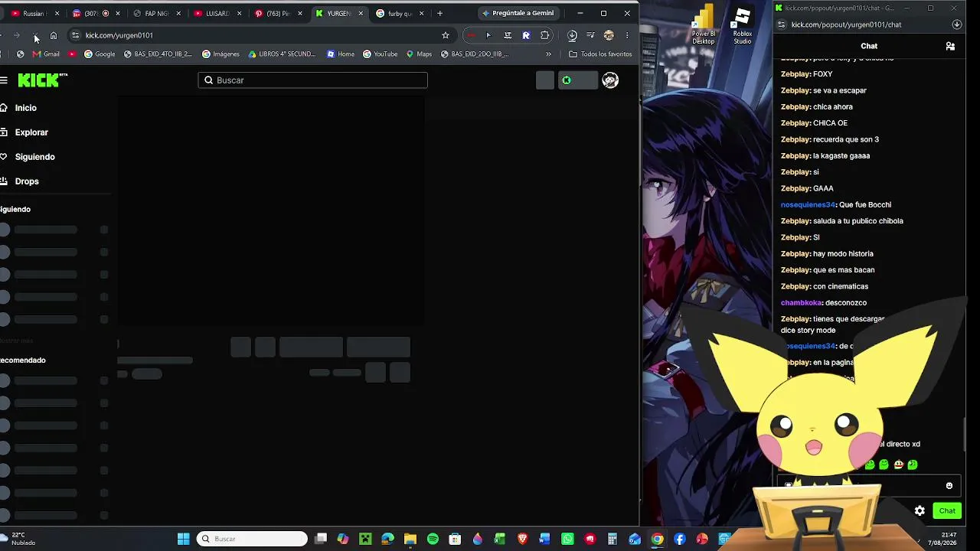Switch to the furby Google search tab

point(400,13)
